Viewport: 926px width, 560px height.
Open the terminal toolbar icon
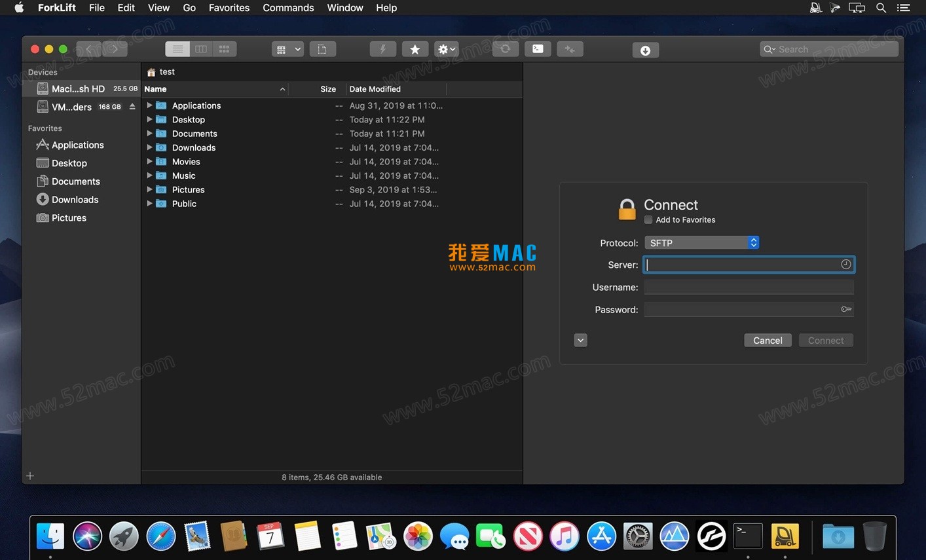pos(537,49)
